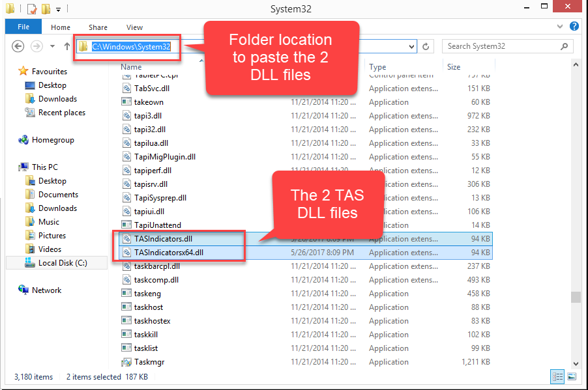The width and height of the screenshot is (588, 390).
Task: Click the TabSvc.dll file icon
Action: (126, 89)
